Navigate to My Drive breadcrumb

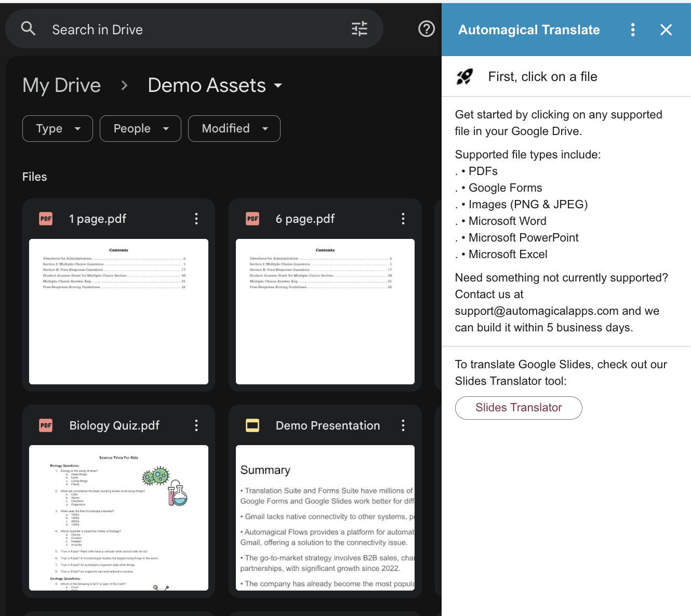click(x=62, y=85)
